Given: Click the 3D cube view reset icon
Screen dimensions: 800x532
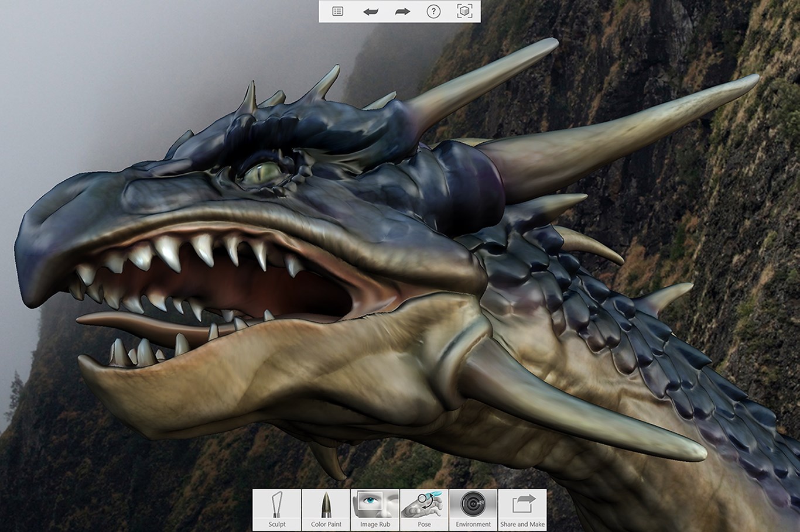Looking at the screenshot, I should tap(464, 11).
